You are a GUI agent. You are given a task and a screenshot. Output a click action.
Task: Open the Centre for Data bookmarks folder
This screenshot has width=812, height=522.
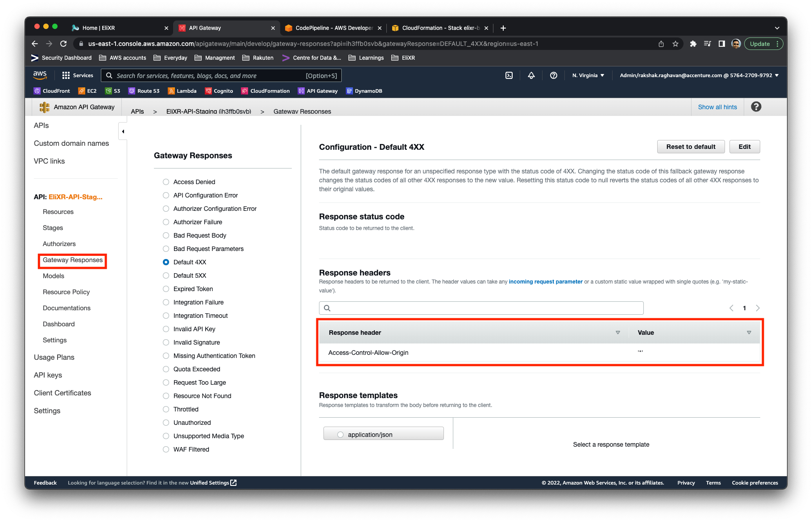point(311,58)
